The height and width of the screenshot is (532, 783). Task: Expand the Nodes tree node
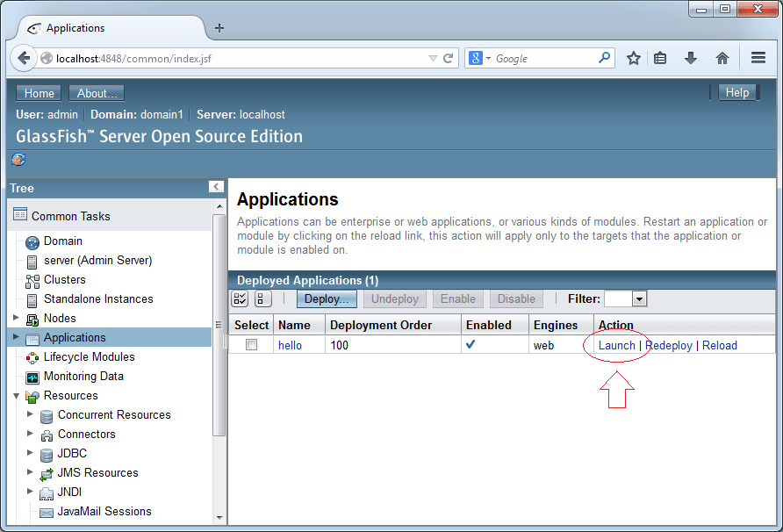[x=17, y=319]
